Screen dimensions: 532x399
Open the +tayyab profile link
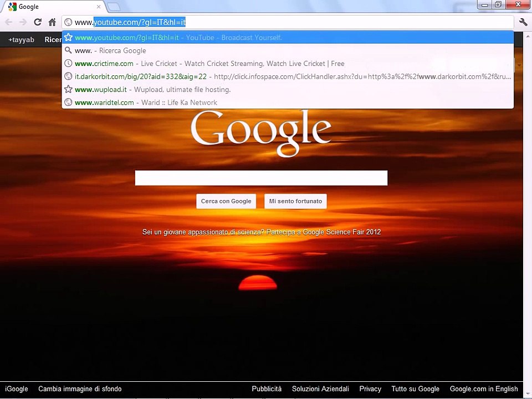click(x=21, y=40)
